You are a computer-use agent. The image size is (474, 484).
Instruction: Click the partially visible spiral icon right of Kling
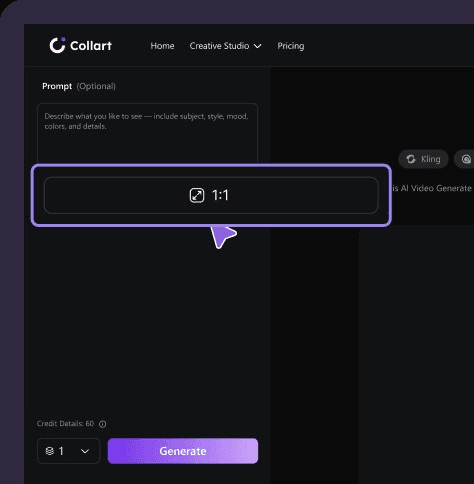[466, 159]
